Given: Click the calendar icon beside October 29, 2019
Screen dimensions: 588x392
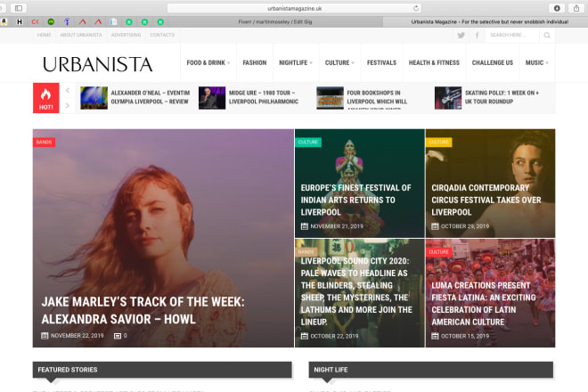Looking at the screenshot, I should [x=435, y=226].
